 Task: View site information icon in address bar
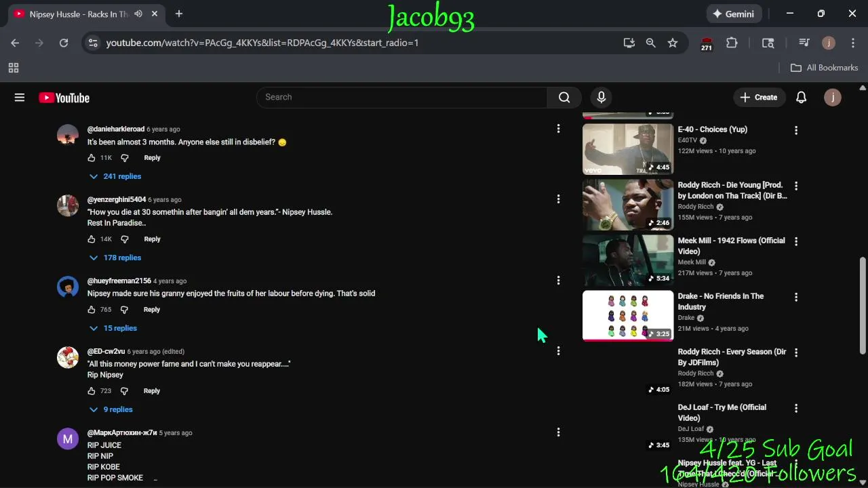94,43
